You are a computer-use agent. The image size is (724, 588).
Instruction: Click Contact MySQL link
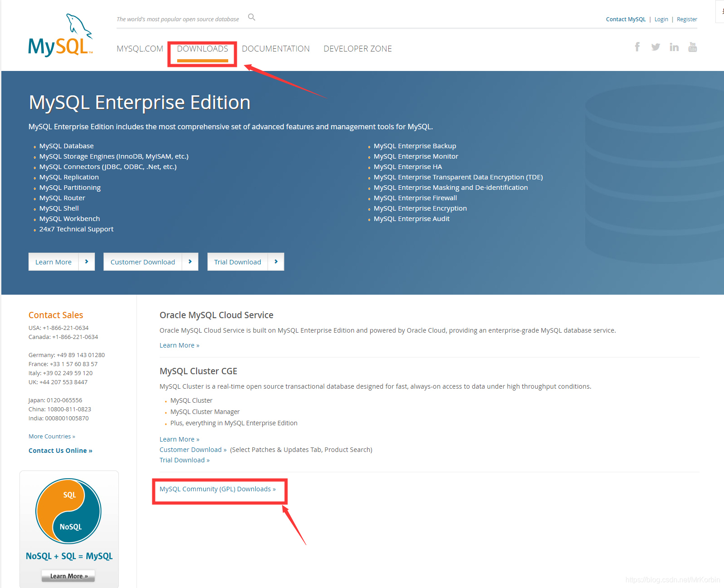tap(626, 19)
